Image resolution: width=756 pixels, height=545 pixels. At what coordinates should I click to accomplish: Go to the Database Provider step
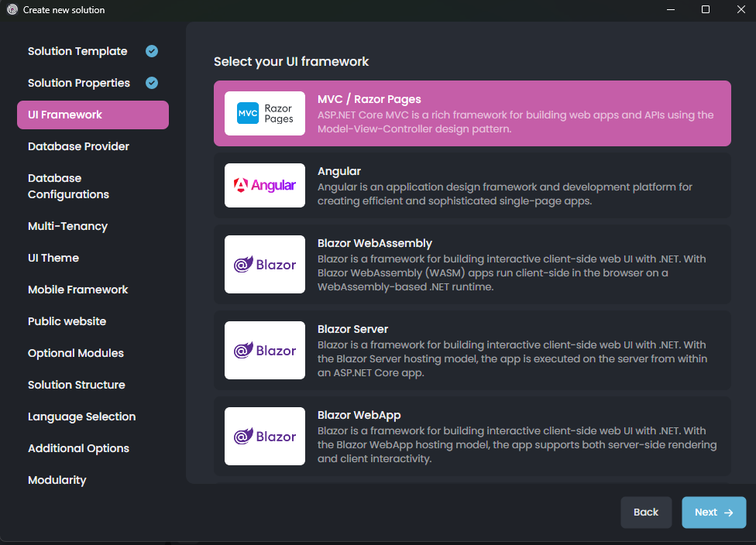click(x=78, y=146)
